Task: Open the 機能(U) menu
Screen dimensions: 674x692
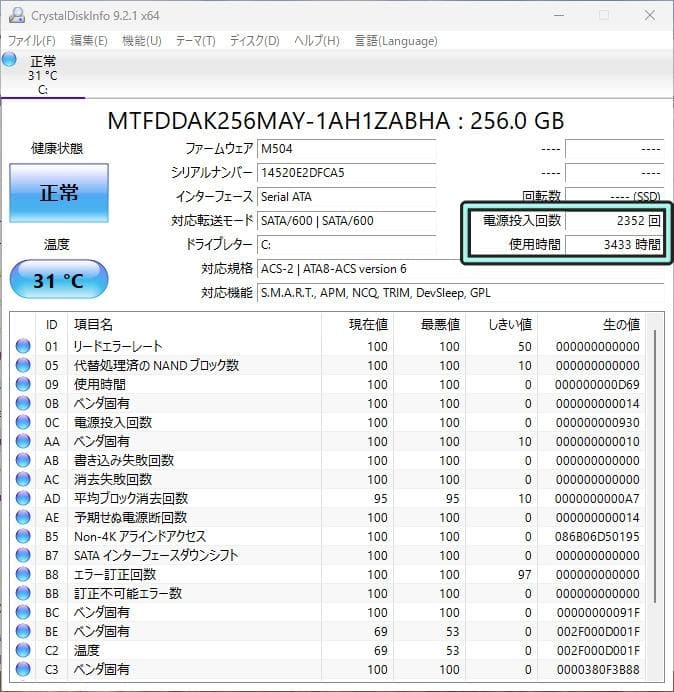Action: [x=142, y=41]
